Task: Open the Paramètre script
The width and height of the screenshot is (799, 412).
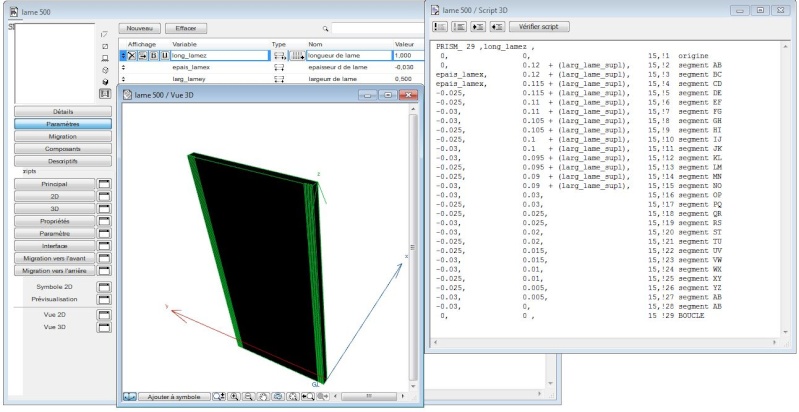Action: pos(55,233)
